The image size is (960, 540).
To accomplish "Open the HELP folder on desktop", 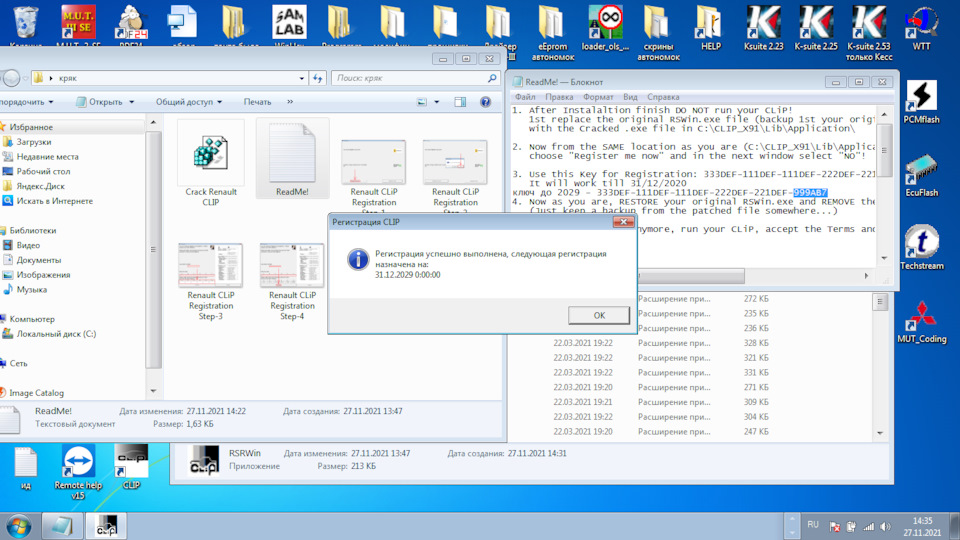I will tap(711, 28).
